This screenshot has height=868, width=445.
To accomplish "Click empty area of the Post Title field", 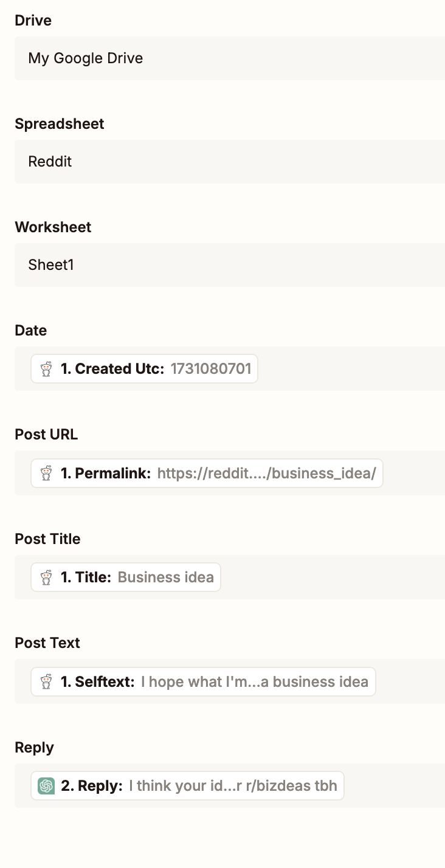I will coord(333,577).
